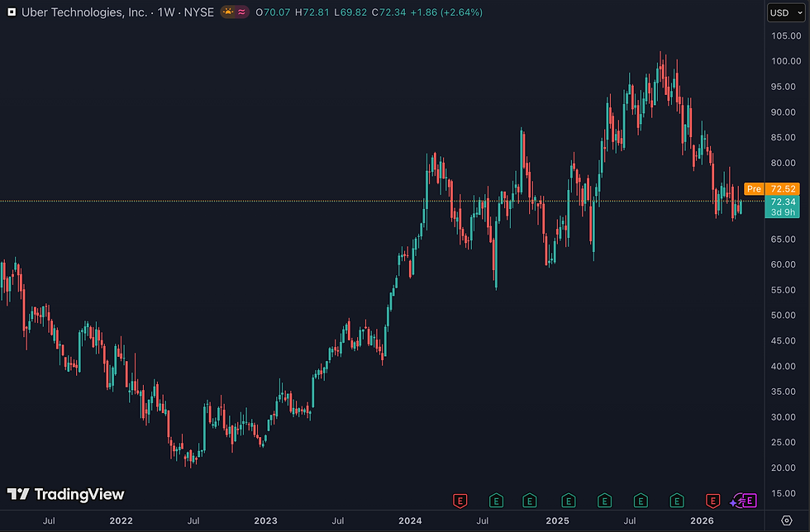The image size is (810, 532).
Task: Click the 2024 label on the time axis
Action: click(410, 520)
